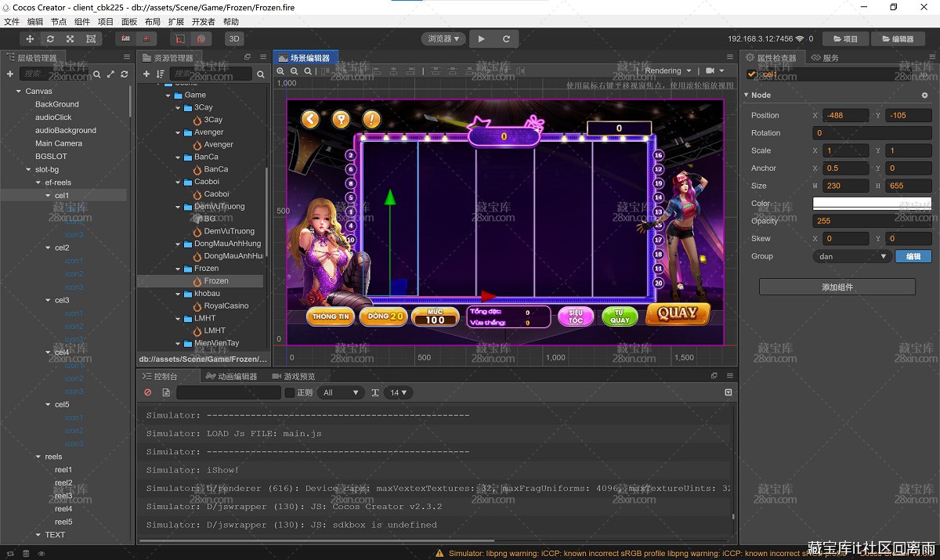
Task: Collapse the Node section in inspector
Action: click(x=747, y=95)
